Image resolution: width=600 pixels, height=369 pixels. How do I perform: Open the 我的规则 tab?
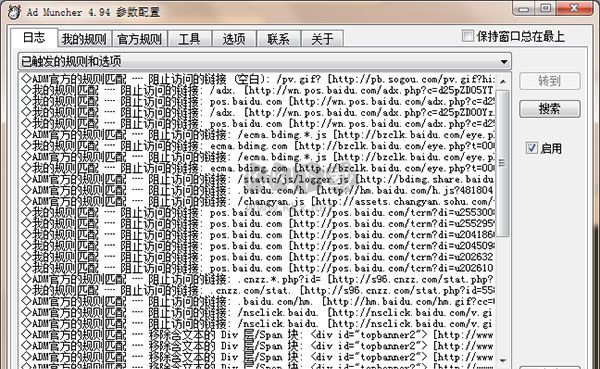point(84,39)
